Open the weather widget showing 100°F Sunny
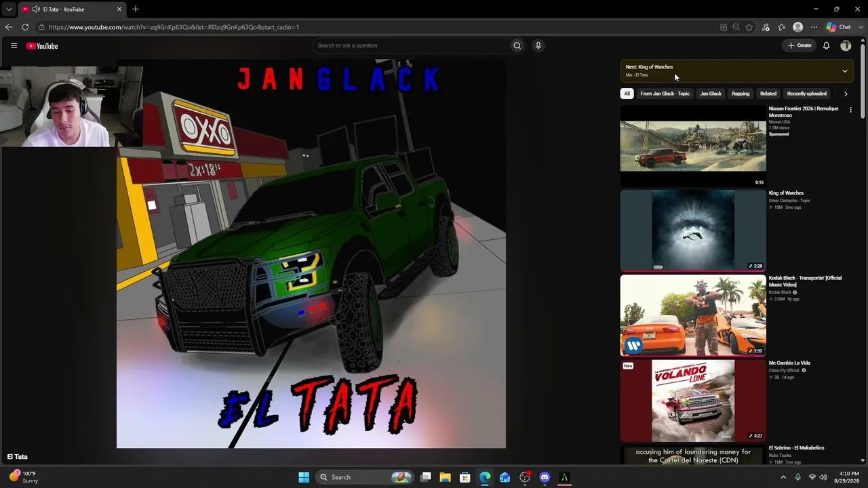This screenshot has height=488, width=868. click(24, 477)
